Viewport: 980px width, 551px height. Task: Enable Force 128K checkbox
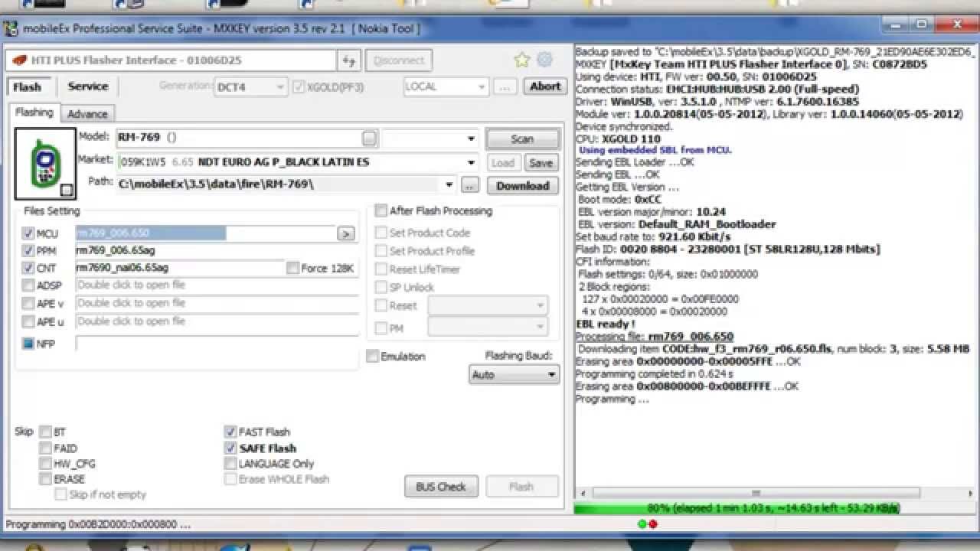pos(292,269)
